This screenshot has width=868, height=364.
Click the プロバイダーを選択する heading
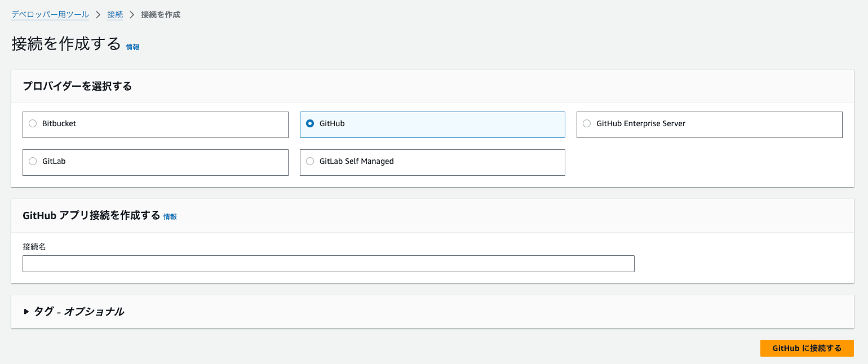77,86
